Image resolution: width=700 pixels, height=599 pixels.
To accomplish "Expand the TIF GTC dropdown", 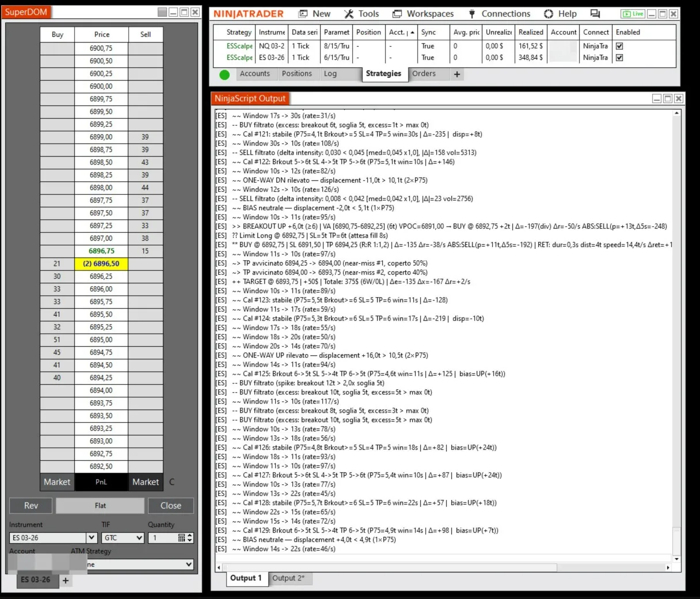I will click(x=139, y=538).
